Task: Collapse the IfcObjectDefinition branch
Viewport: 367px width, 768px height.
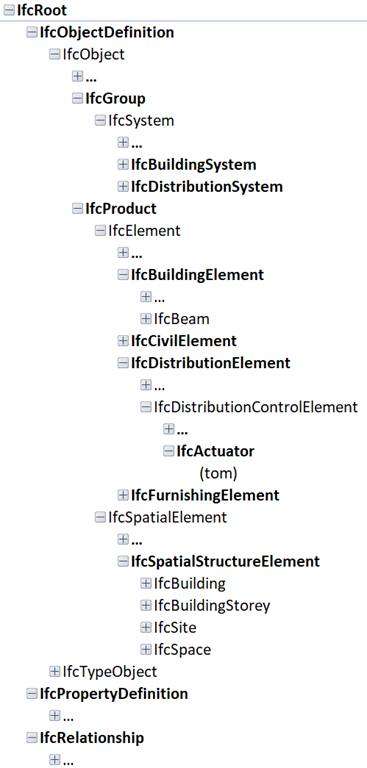Action: coord(31,32)
